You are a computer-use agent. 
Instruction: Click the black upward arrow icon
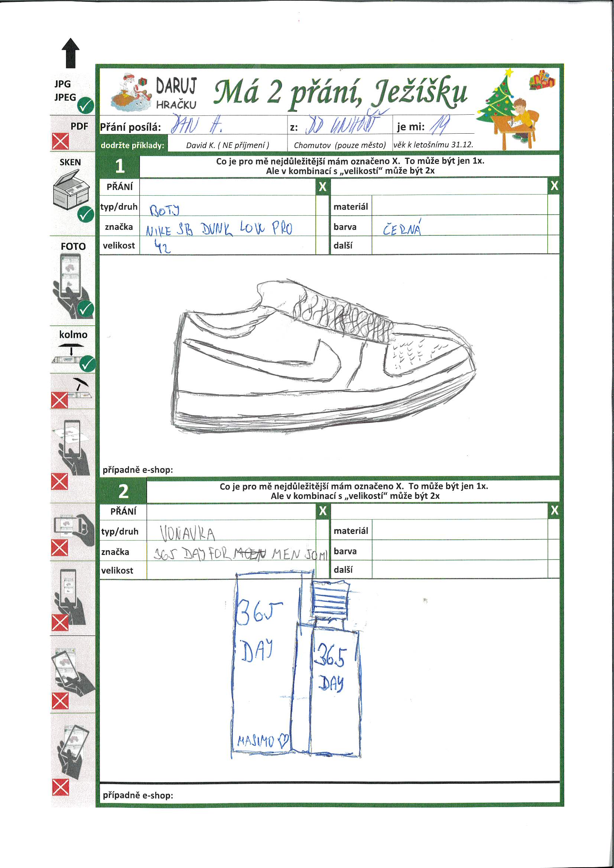pyautogui.click(x=70, y=53)
